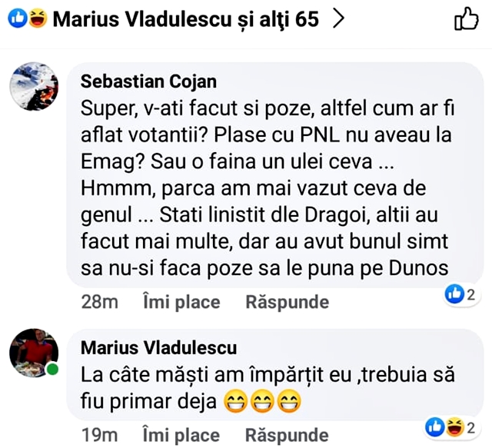Click green online status dot on Marius's avatar
The image size is (492, 448).
52,370
